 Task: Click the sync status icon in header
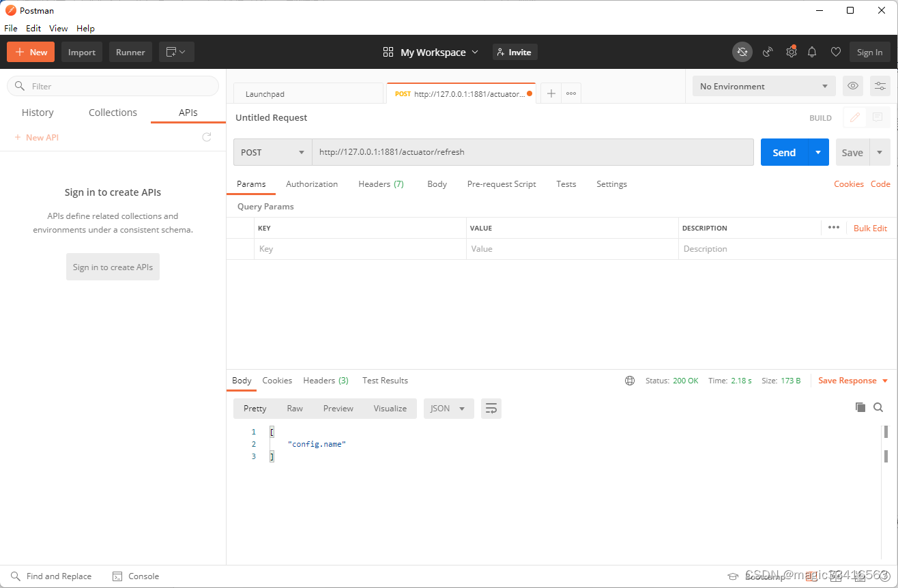tap(742, 52)
